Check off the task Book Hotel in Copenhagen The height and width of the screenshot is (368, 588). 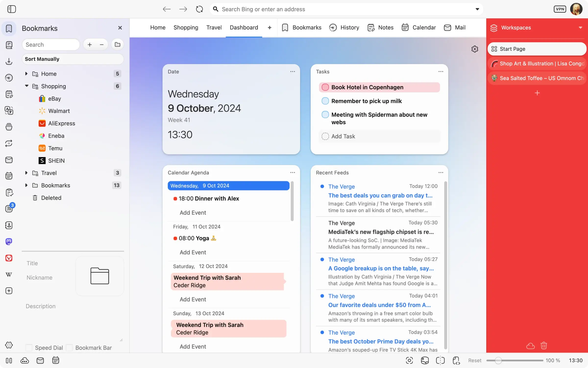pos(325,87)
